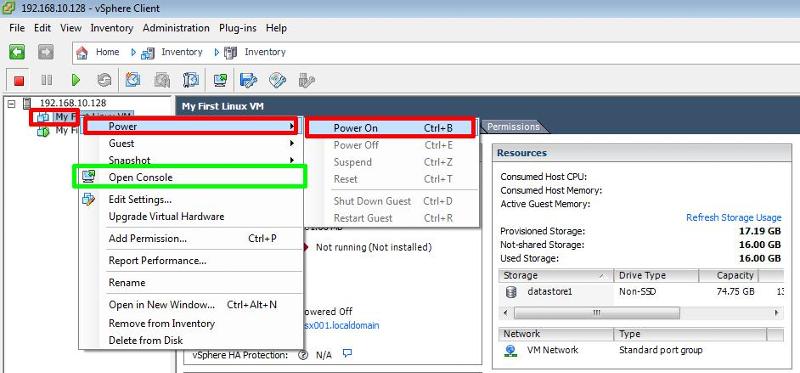Open the Help menu

tap(276, 28)
